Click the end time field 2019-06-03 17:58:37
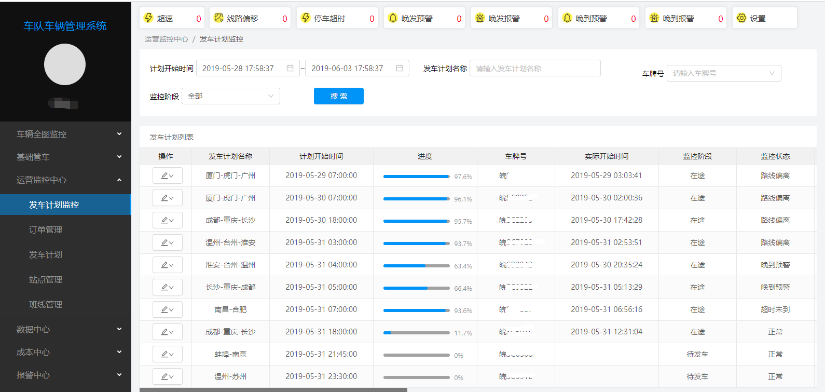This screenshot has height=392, width=825. (357, 68)
